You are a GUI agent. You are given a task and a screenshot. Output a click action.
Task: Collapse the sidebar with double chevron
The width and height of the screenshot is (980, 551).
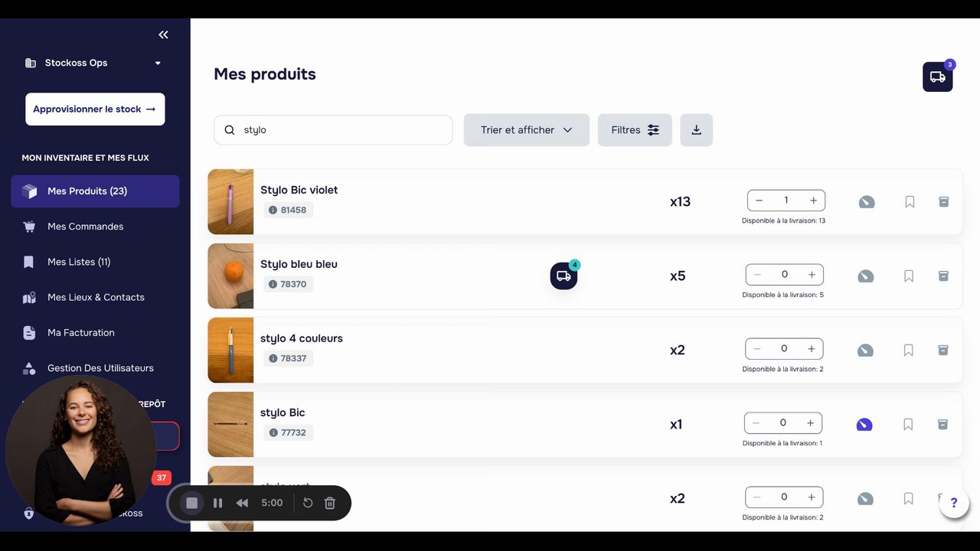tap(163, 34)
